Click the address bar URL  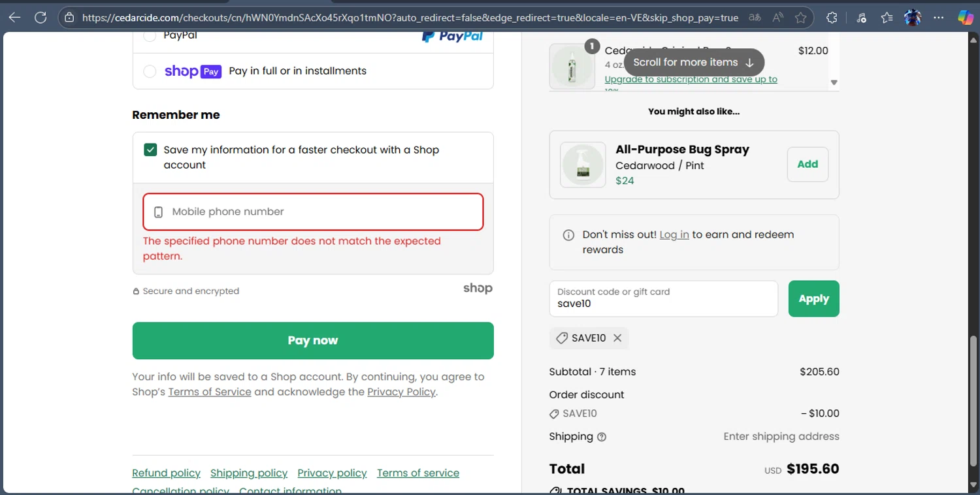[x=410, y=18]
